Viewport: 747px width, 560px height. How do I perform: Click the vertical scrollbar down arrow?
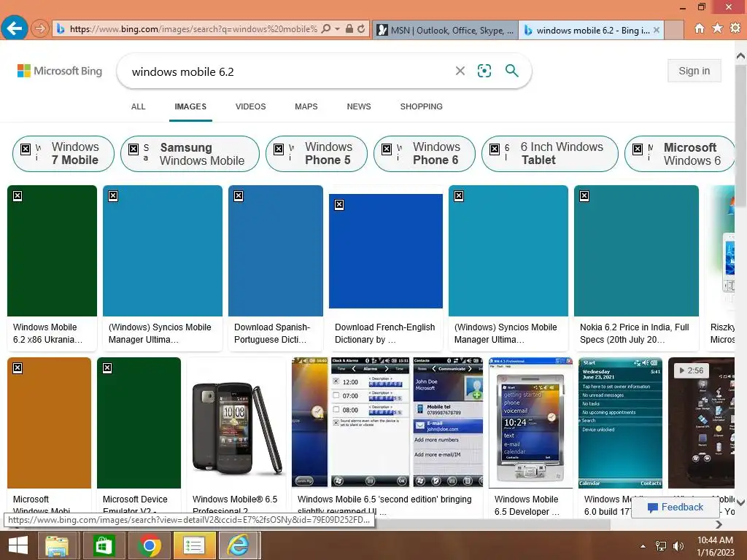(x=741, y=502)
